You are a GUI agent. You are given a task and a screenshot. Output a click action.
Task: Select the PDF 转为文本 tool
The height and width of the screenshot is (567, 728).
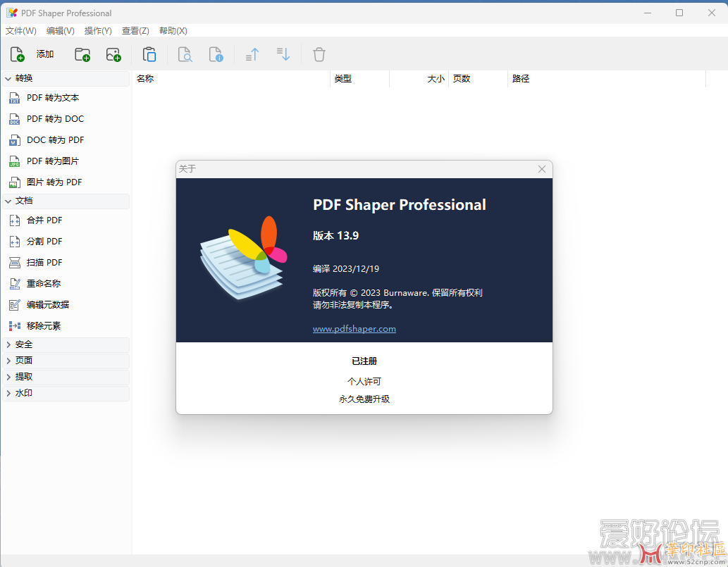(x=53, y=98)
